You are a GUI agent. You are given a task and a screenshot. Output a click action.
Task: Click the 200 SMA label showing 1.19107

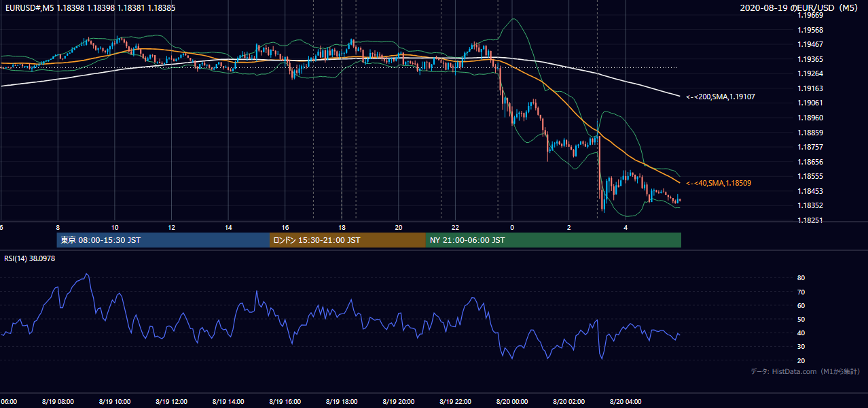(721, 97)
